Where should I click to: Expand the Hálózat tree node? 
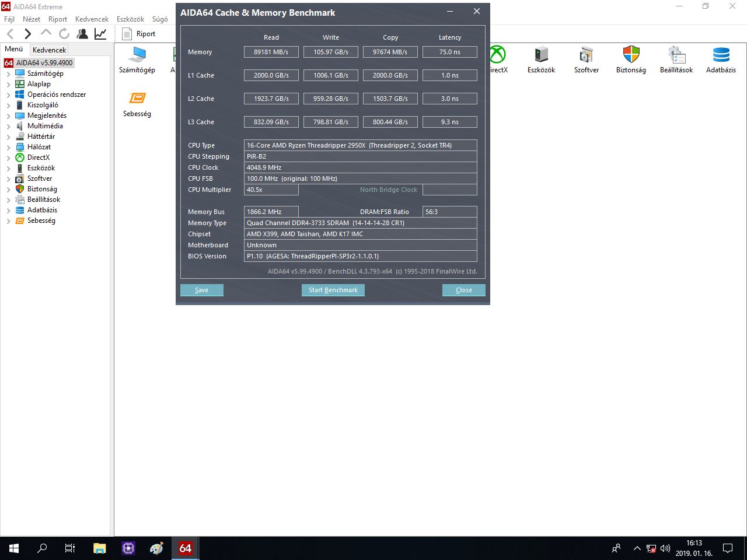click(8, 147)
